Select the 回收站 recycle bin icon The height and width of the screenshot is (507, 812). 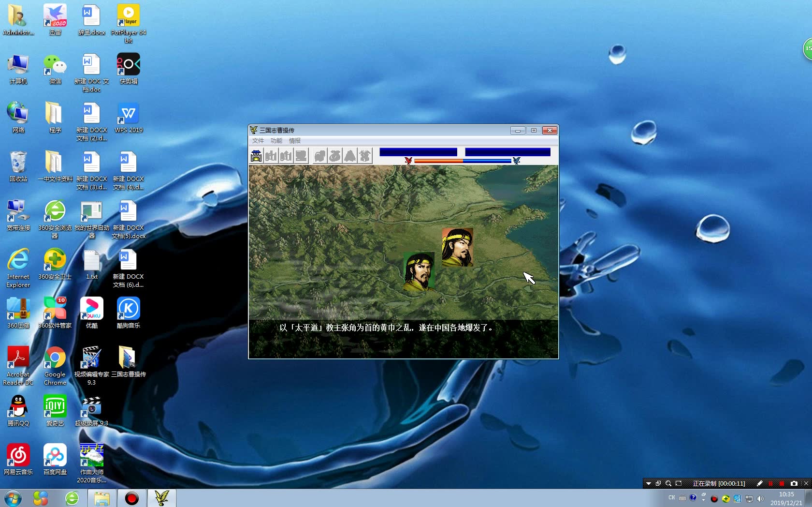18,166
